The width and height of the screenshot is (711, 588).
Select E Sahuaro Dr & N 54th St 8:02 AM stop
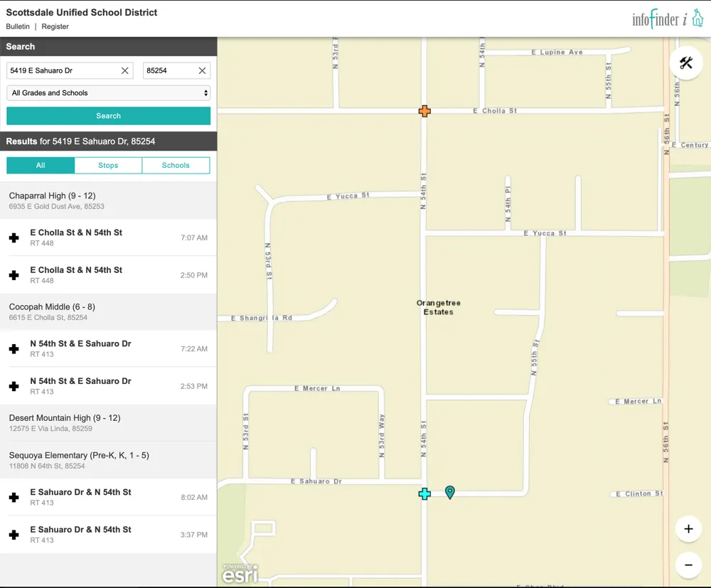(108, 497)
